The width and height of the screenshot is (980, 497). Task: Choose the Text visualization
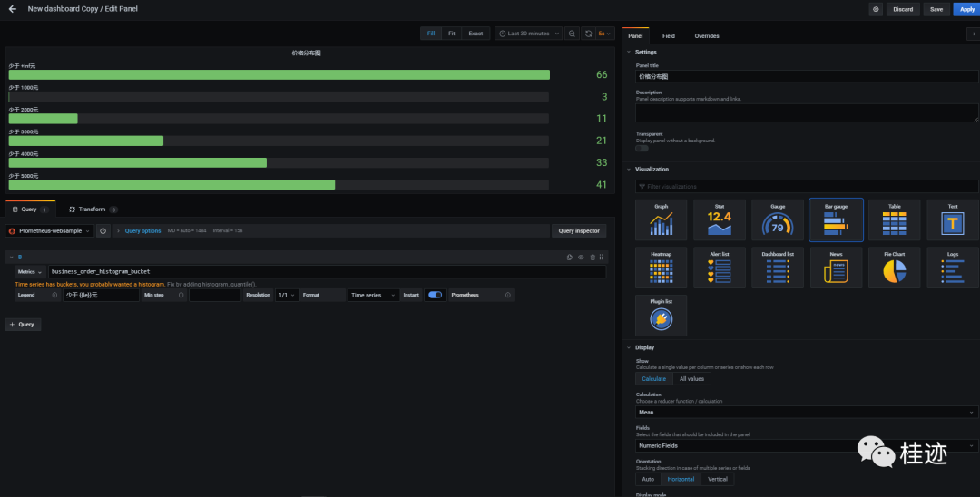[953, 219]
